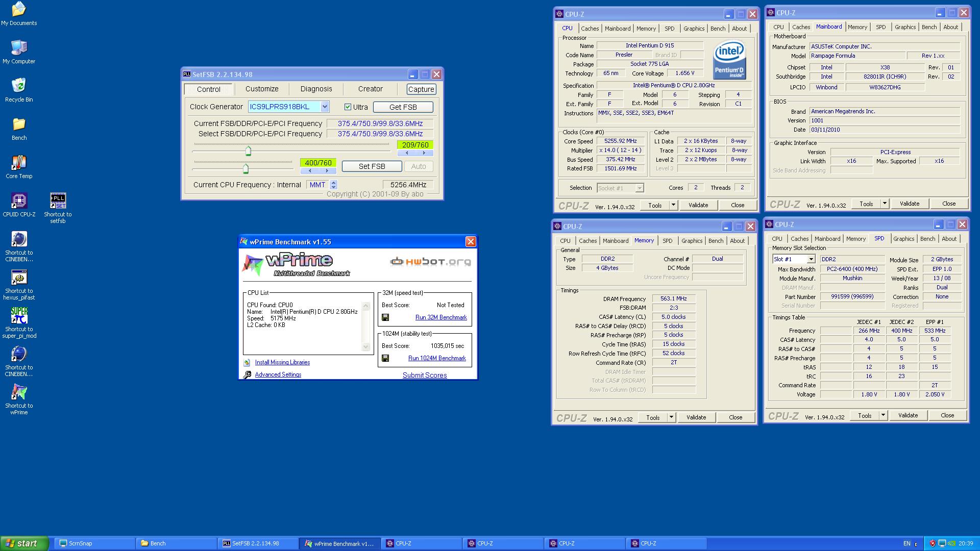The image size is (980, 551).
Task: Click lower FSB slider thumb in SetFSB
Action: pyautogui.click(x=246, y=168)
